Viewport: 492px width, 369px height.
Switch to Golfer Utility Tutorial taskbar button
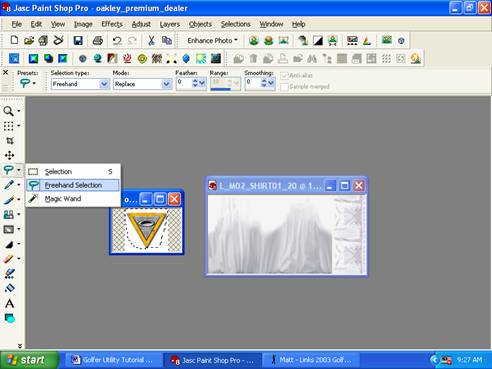(113, 360)
